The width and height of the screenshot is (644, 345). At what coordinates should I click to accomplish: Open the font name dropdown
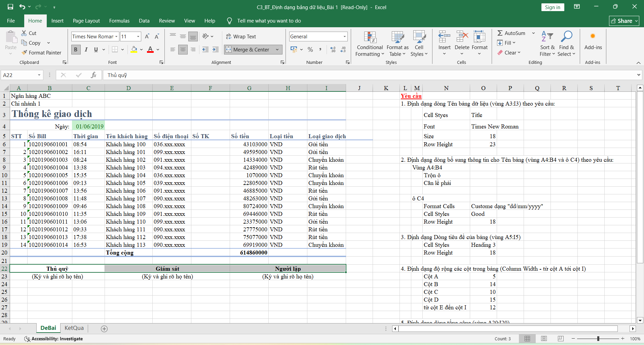point(116,36)
